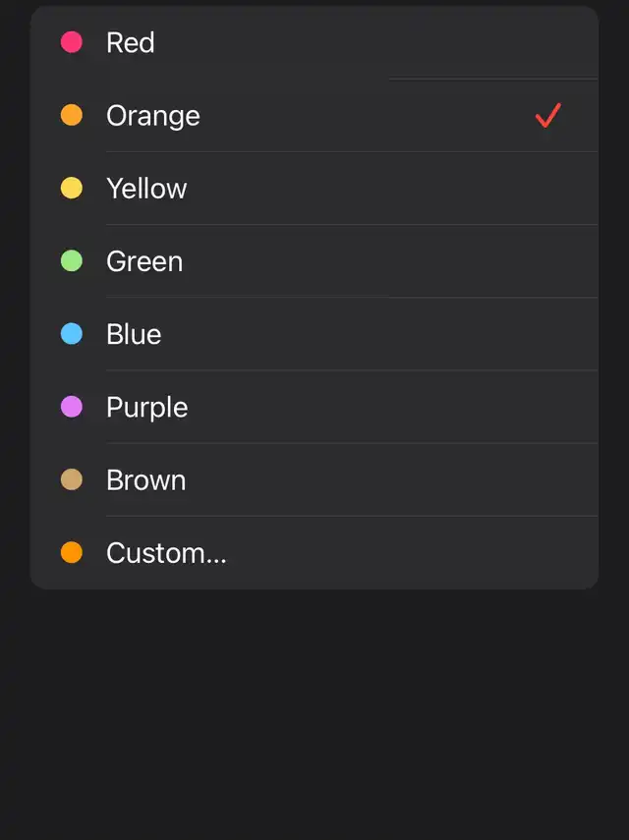
Task: Click the dot next to Custom...
Action: tap(72, 552)
